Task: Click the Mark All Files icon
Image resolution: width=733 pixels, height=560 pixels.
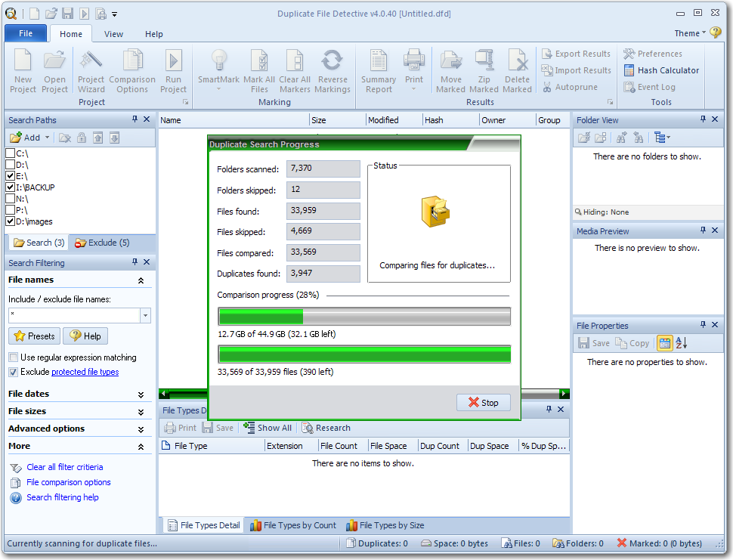Action: [x=259, y=71]
